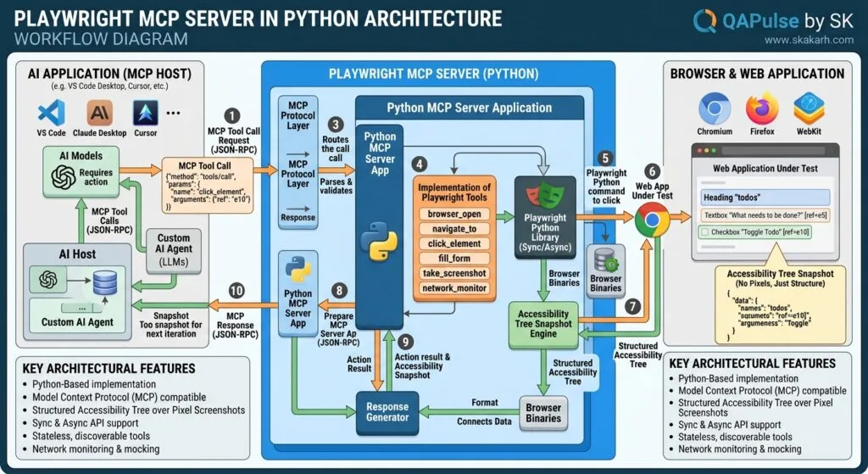Select the Firefox browser icon
868x474 pixels.
click(762, 109)
